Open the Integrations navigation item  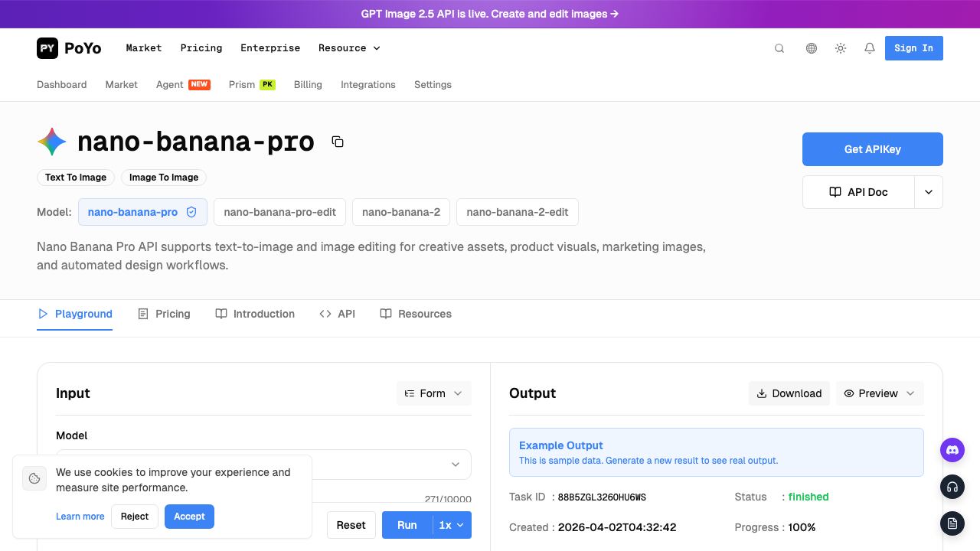[368, 84]
